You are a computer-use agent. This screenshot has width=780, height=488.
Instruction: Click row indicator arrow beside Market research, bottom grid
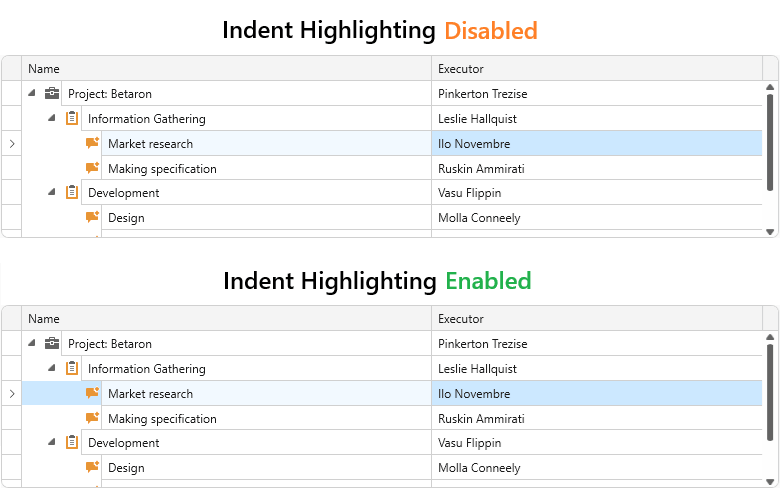click(x=12, y=393)
